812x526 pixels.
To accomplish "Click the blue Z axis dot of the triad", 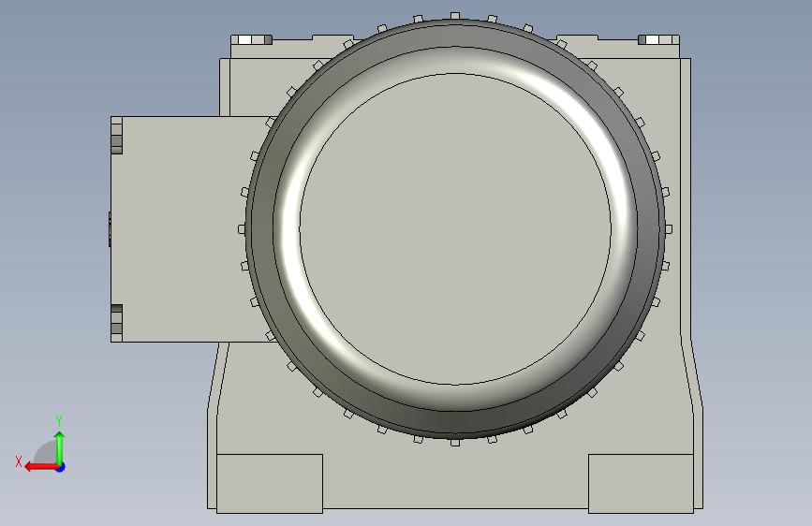I will pyautogui.click(x=61, y=467).
